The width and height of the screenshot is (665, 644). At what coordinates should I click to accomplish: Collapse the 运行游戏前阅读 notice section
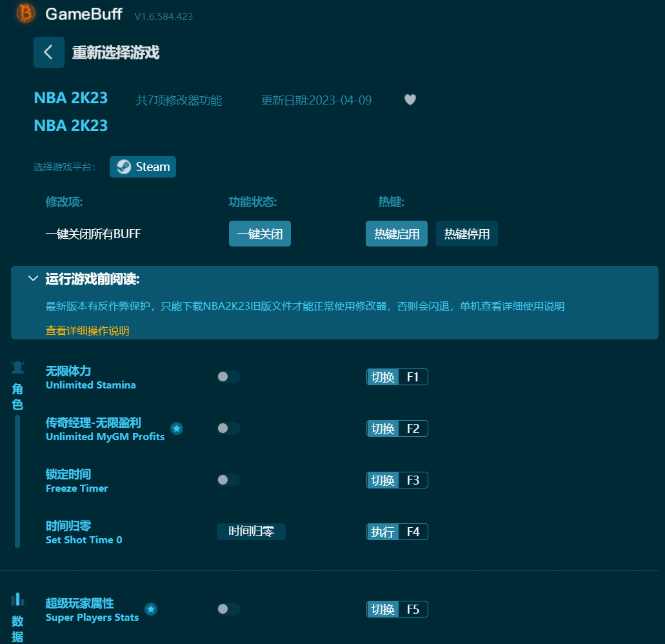click(33, 279)
